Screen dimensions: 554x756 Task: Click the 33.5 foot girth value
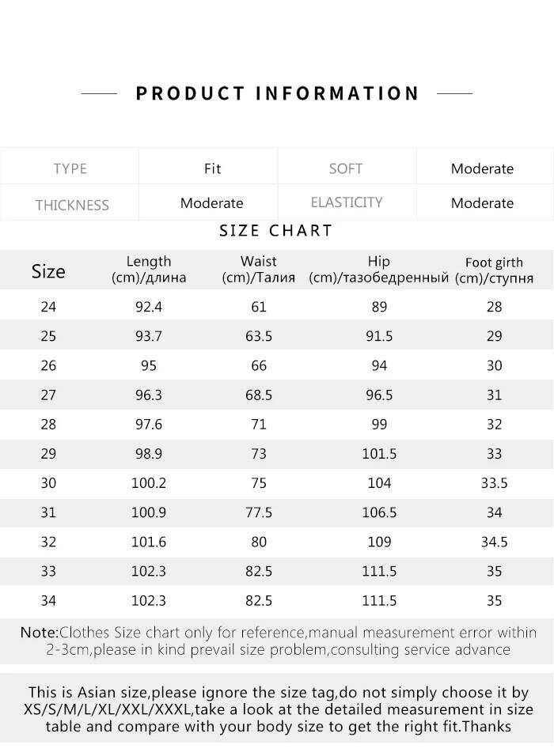coord(494,483)
